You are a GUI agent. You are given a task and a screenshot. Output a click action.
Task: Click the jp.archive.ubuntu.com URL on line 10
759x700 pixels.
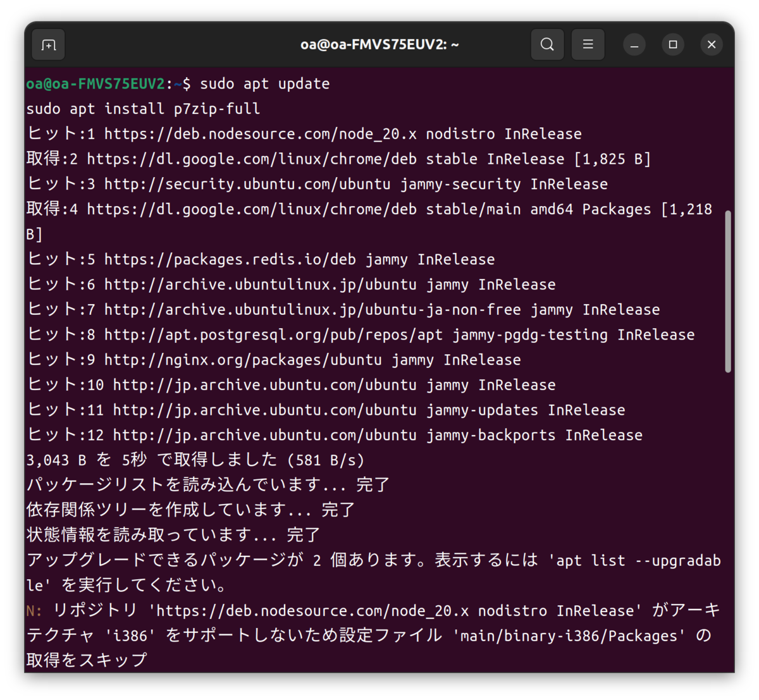pyautogui.click(x=265, y=385)
